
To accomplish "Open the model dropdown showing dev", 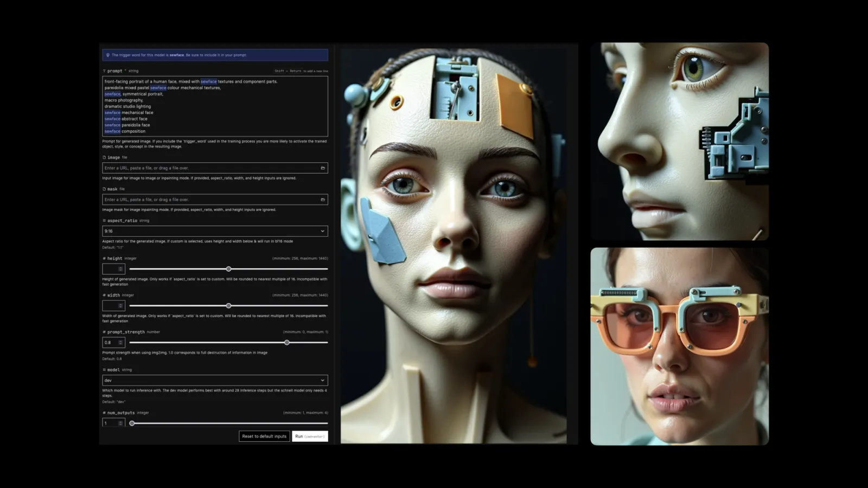I will coord(215,380).
